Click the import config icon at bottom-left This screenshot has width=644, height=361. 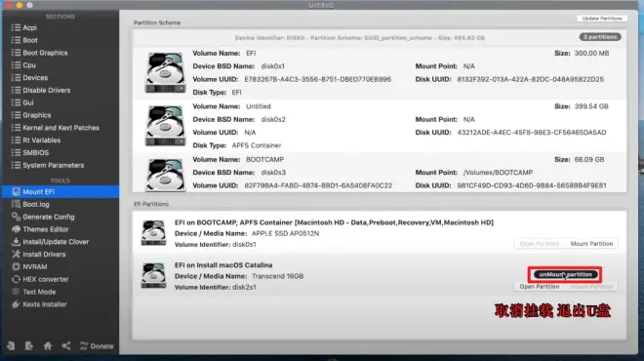click(11, 345)
